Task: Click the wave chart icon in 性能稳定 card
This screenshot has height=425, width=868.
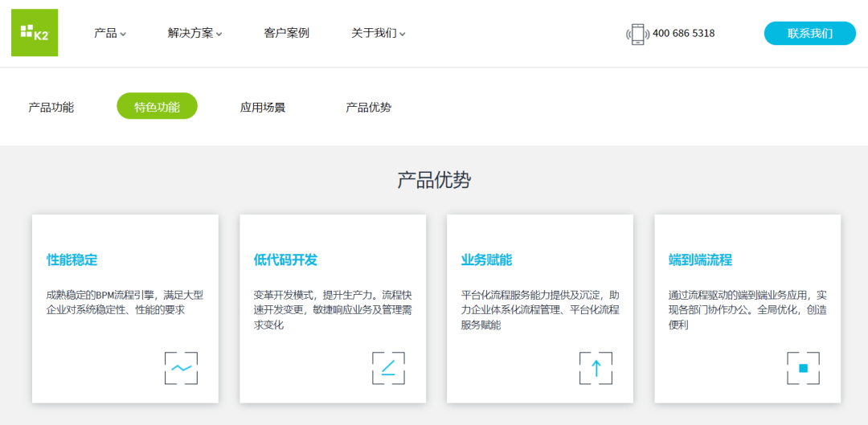Action: pos(181,368)
